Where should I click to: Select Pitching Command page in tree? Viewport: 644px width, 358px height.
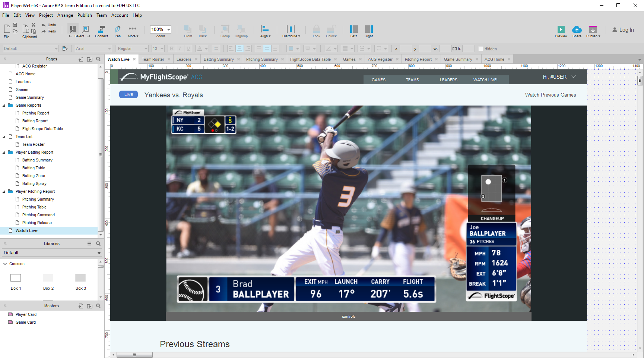click(x=38, y=215)
